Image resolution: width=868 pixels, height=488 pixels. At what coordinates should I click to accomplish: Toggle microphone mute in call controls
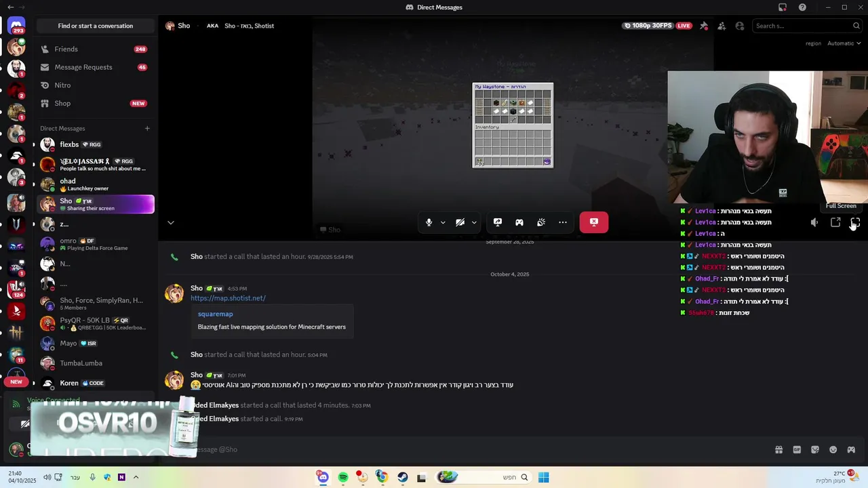[x=429, y=222]
